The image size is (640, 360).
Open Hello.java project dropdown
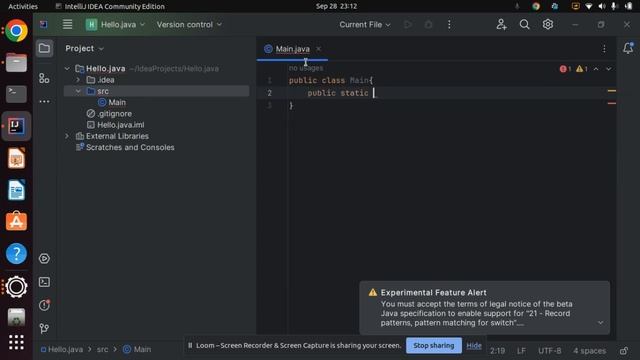[116, 24]
